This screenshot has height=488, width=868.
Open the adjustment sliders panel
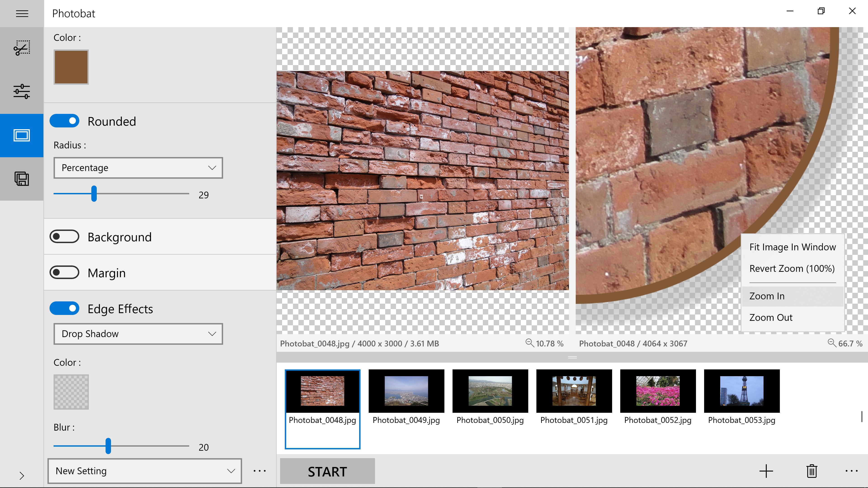[22, 91]
